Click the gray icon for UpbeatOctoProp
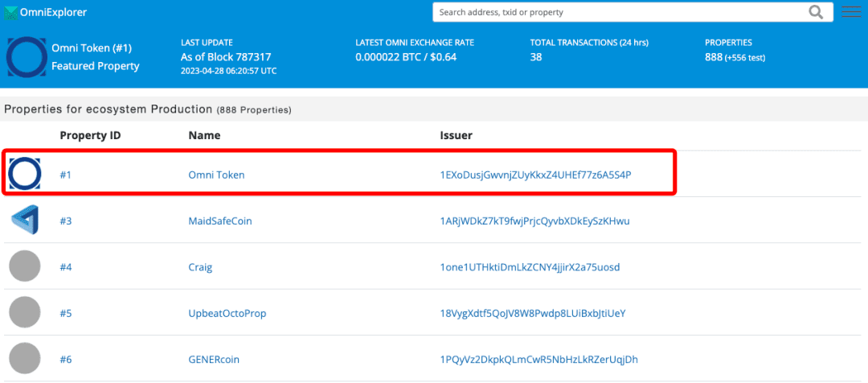Screen dimensions: 868x383 click(x=25, y=312)
